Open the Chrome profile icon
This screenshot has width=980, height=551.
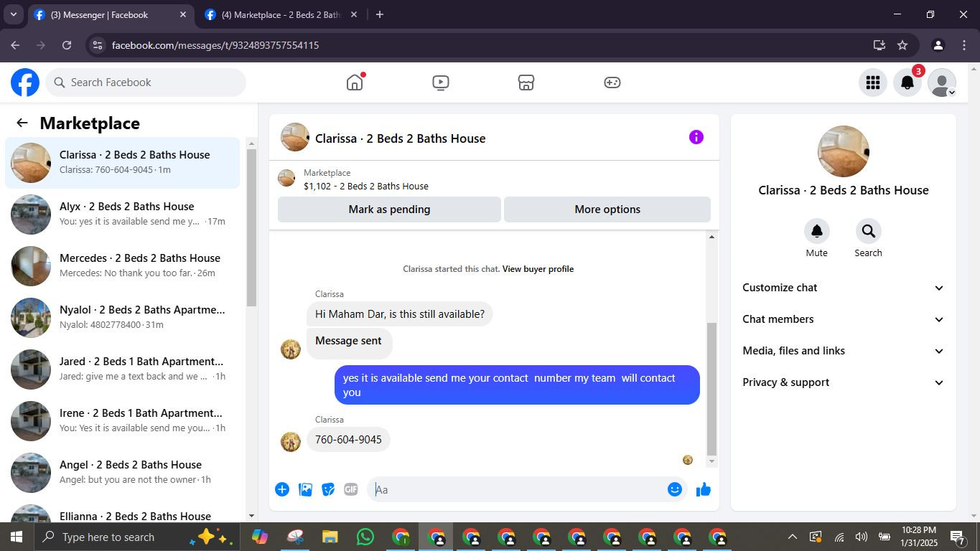tap(938, 45)
